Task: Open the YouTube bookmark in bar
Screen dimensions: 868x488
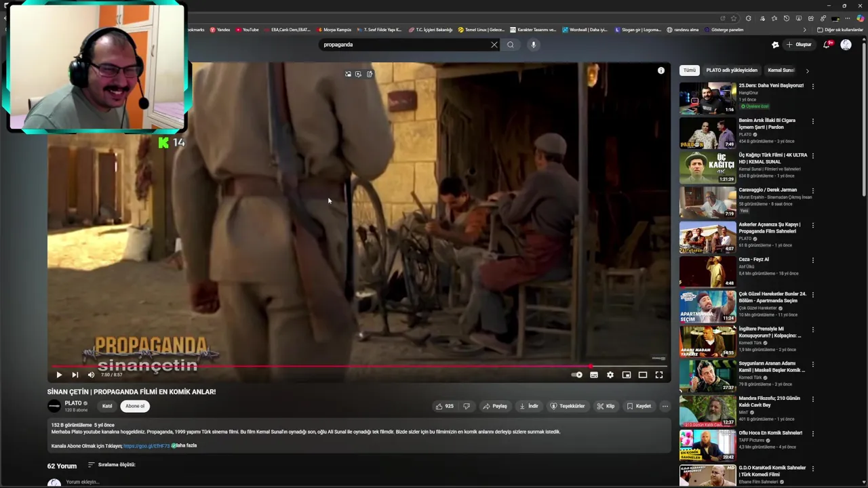Action: click(248, 30)
